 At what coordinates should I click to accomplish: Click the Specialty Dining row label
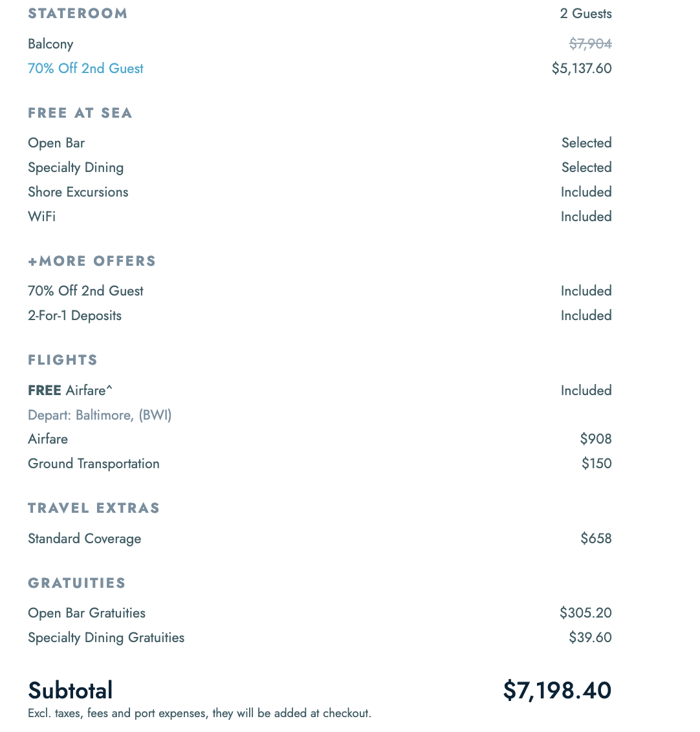(76, 167)
